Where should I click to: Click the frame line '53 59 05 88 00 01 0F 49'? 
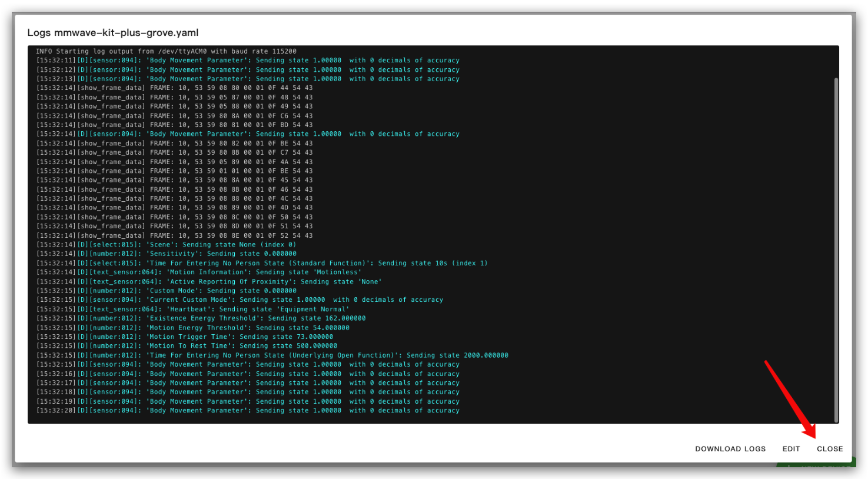(174, 107)
